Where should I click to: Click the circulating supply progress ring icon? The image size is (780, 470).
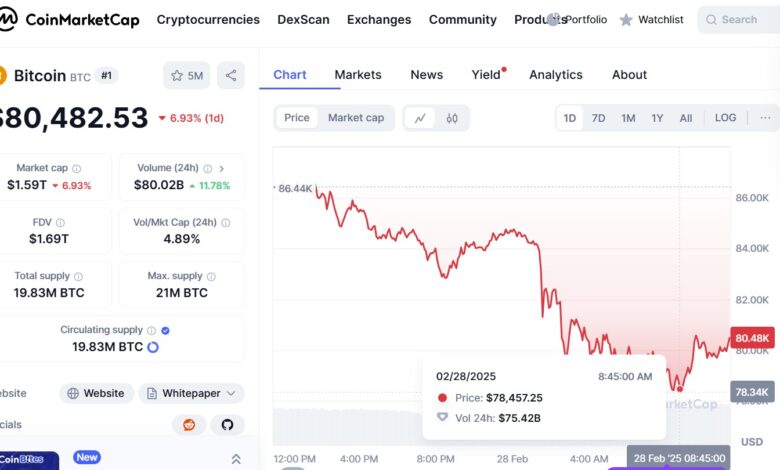153,347
